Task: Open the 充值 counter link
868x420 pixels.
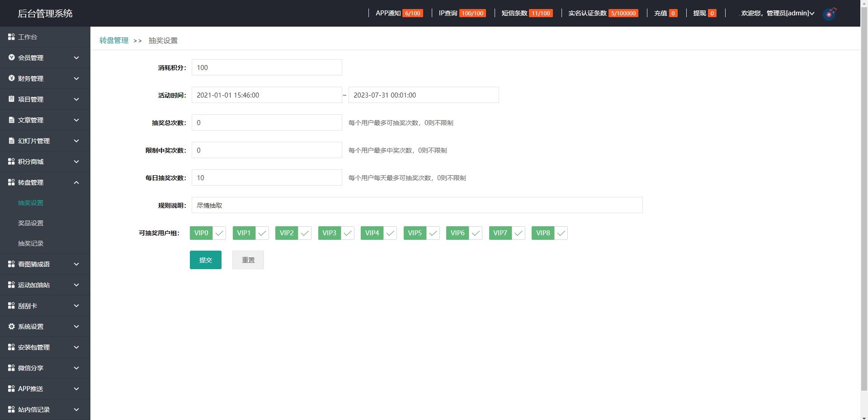Action: click(665, 13)
